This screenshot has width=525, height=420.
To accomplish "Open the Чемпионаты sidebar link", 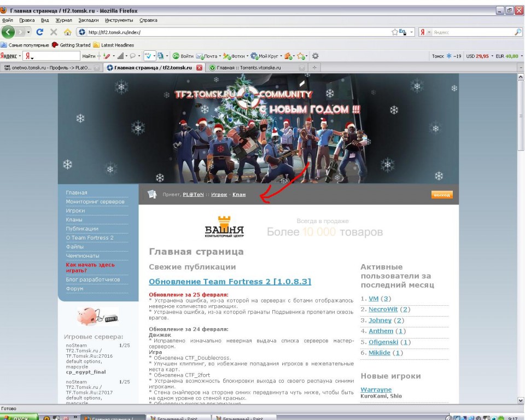I will (83, 256).
